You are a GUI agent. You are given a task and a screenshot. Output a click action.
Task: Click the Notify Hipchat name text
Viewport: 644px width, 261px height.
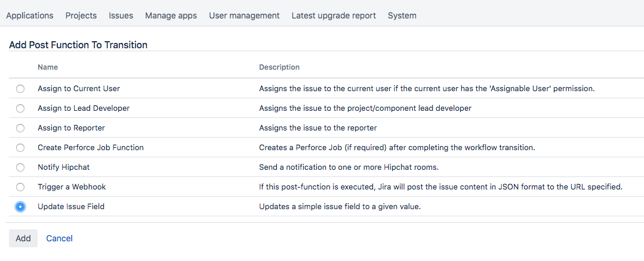tap(64, 167)
